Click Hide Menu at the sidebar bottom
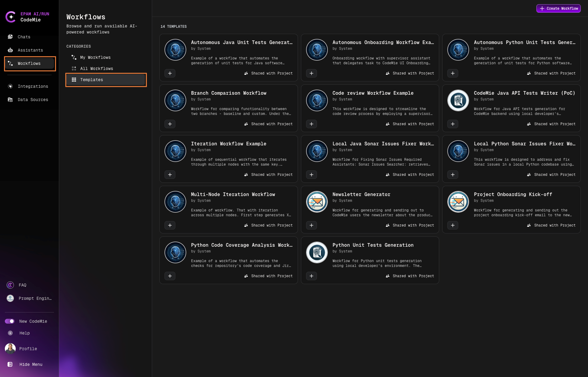The width and height of the screenshot is (588, 377). tap(31, 364)
